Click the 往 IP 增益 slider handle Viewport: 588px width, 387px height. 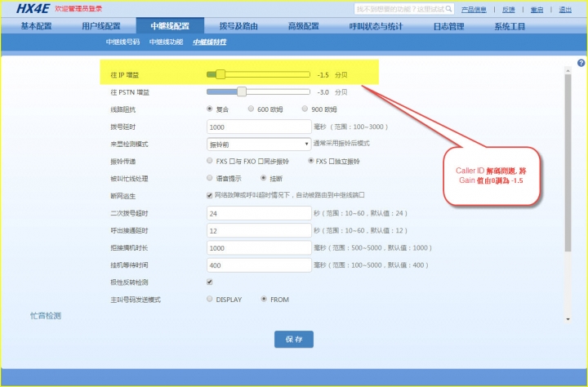coord(220,74)
